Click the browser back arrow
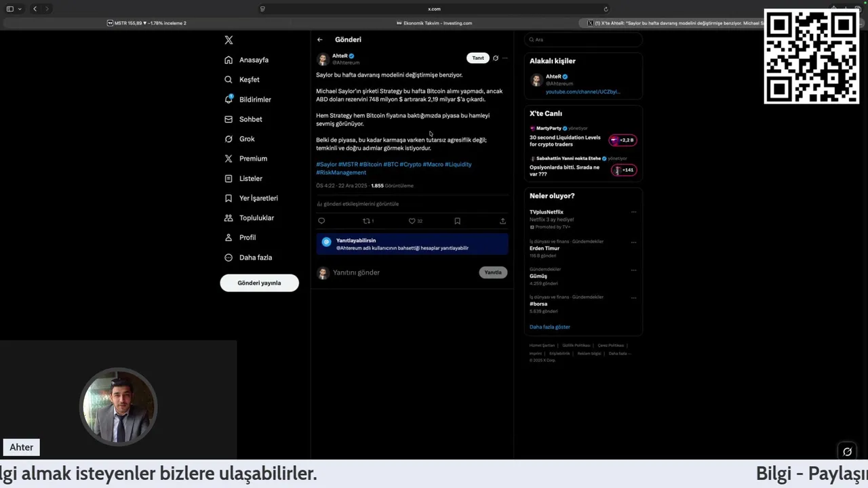 pyautogui.click(x=35, y=9)
